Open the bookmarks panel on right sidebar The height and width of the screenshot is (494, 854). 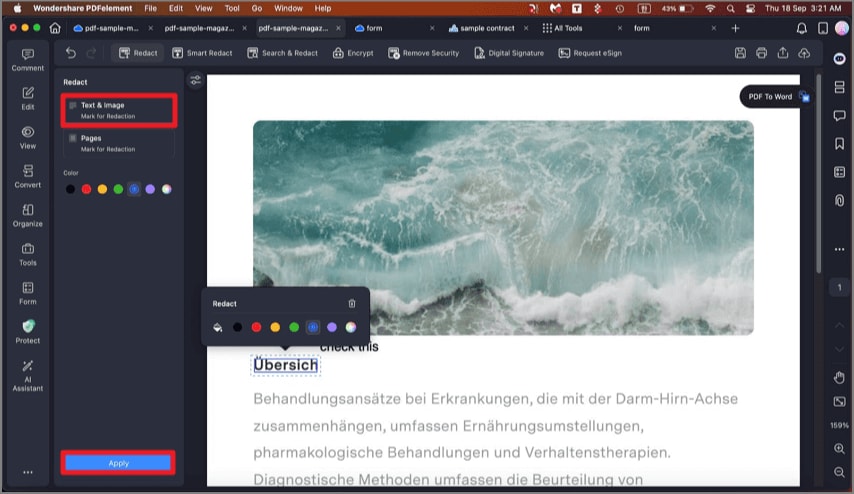(839, 143)
